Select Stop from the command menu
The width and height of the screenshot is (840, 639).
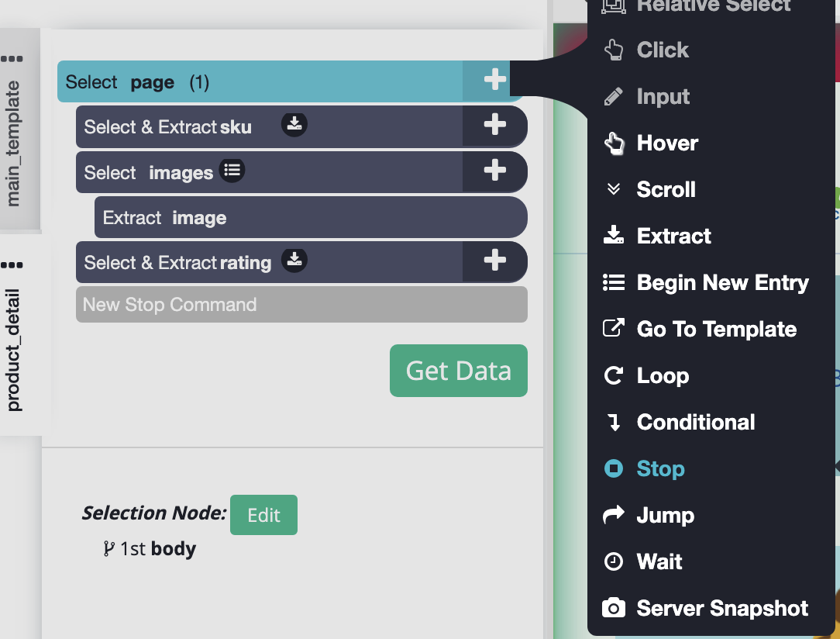[x=660, y=468]
